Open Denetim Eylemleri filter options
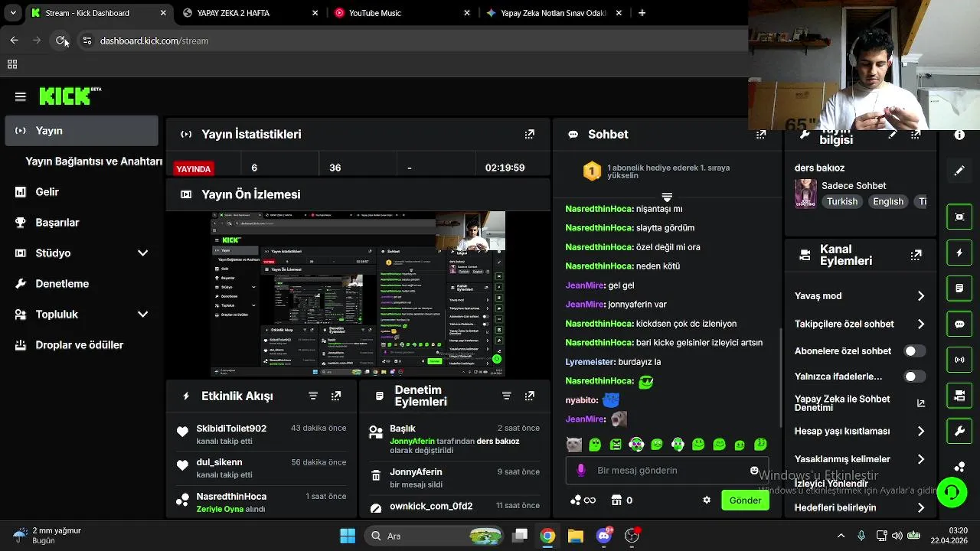Viewport: 980px width, 551px height. pos(506,396)
